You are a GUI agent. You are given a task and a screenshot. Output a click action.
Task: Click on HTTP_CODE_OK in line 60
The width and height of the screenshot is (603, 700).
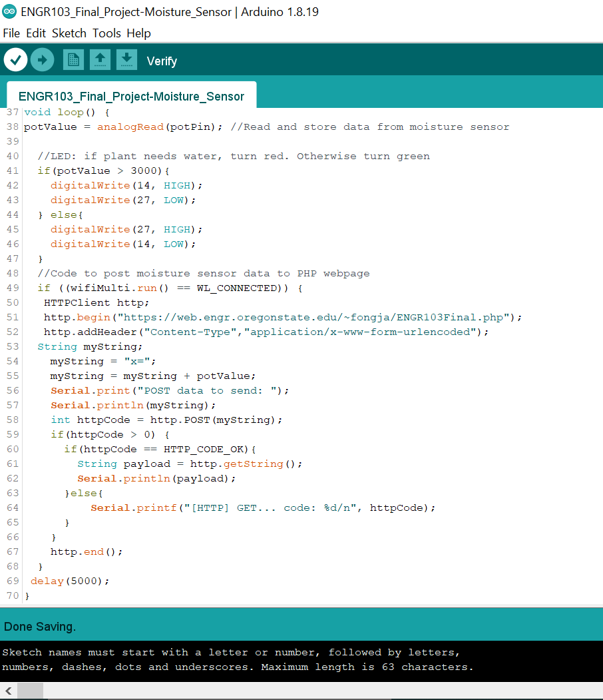click(x=206, y=449)
